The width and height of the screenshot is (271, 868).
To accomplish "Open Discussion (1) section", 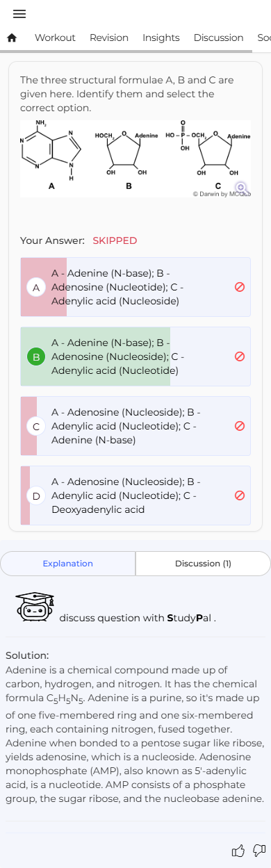I will pyautogui.click(x=203, y=564).
